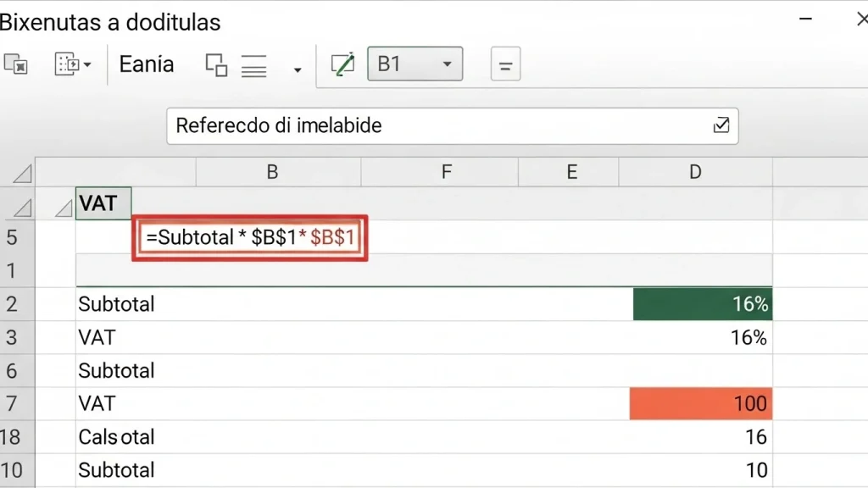Select the green 16% highlighted cell

tap(702, 304)
